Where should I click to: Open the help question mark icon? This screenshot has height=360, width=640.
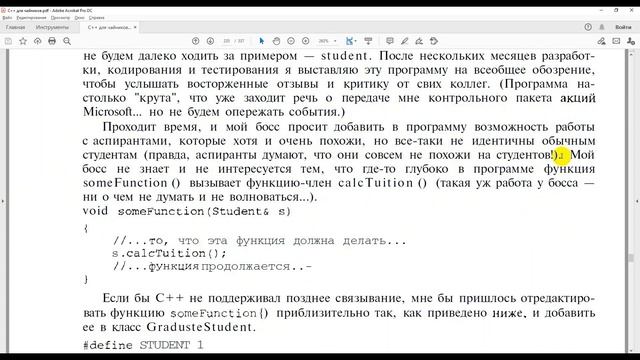[588, 27]
